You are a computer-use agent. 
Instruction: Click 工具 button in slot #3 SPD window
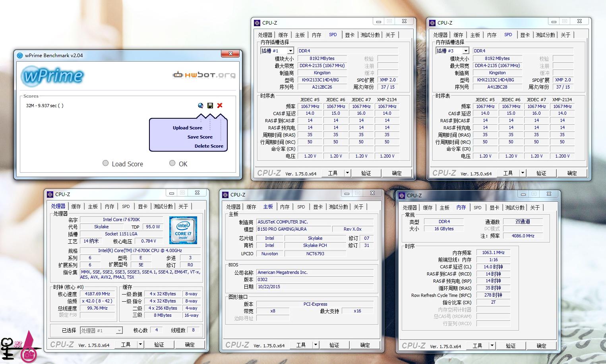(x=508, y=173)
